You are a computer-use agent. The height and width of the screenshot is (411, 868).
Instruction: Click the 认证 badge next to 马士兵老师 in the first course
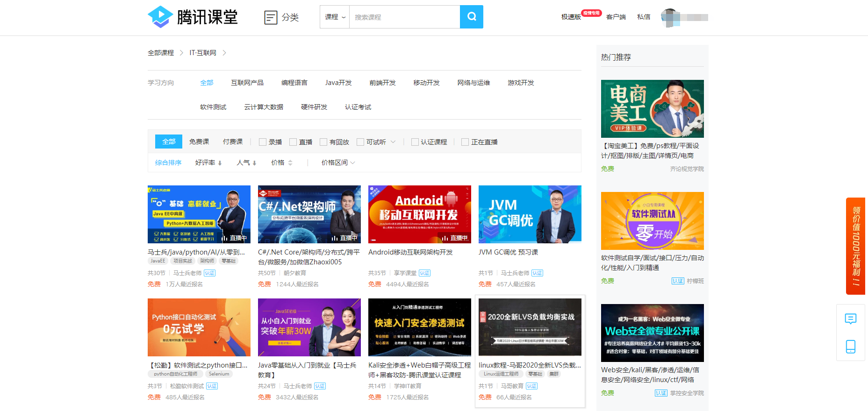point(209,273)
